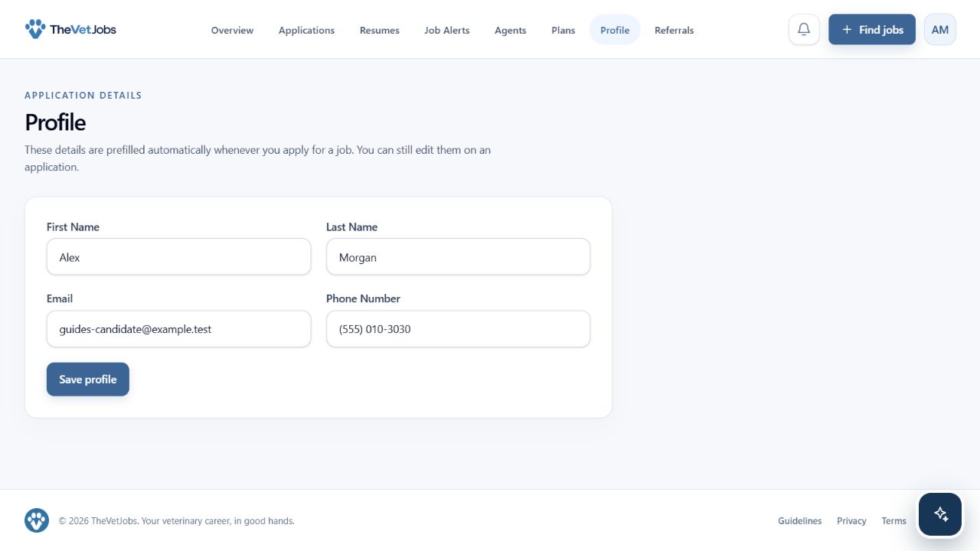The height and width of the screenshot is (551, 980).
Task: Click the "First Name" field label
Action: [73, 227]
